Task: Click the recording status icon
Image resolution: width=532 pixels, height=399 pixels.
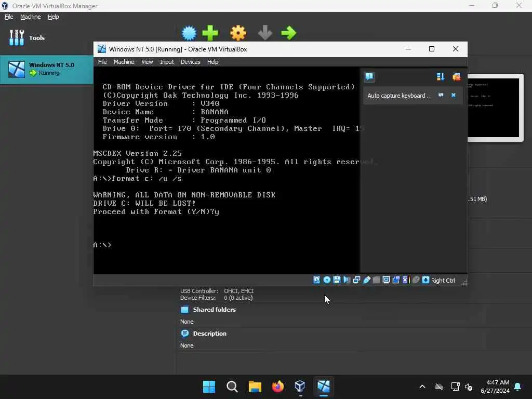Action: [396, 280]
